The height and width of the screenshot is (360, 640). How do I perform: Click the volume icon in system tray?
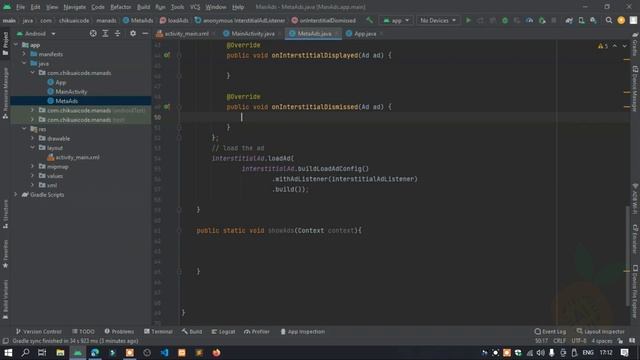(541, 353)
